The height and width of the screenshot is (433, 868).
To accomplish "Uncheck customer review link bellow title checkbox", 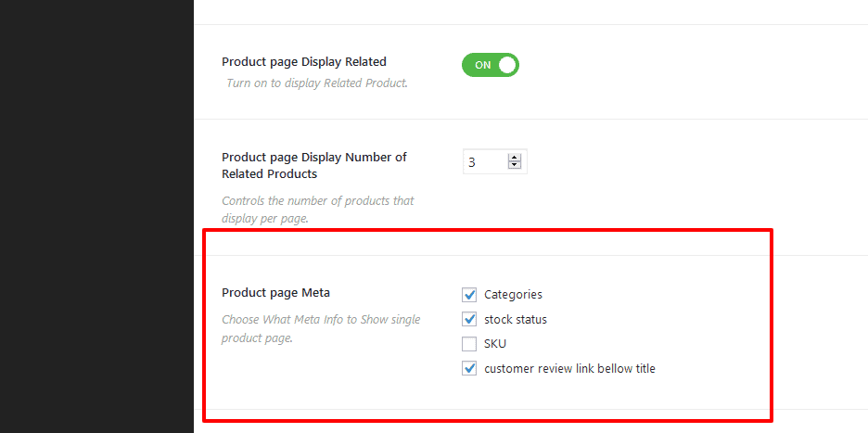I will pyautogui.click(x=469, y=368).
